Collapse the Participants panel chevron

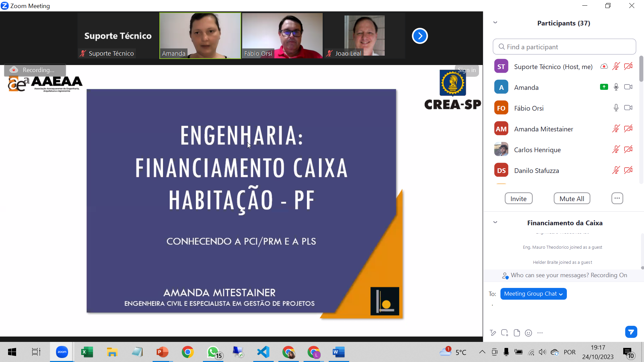(x=495, y=23)
